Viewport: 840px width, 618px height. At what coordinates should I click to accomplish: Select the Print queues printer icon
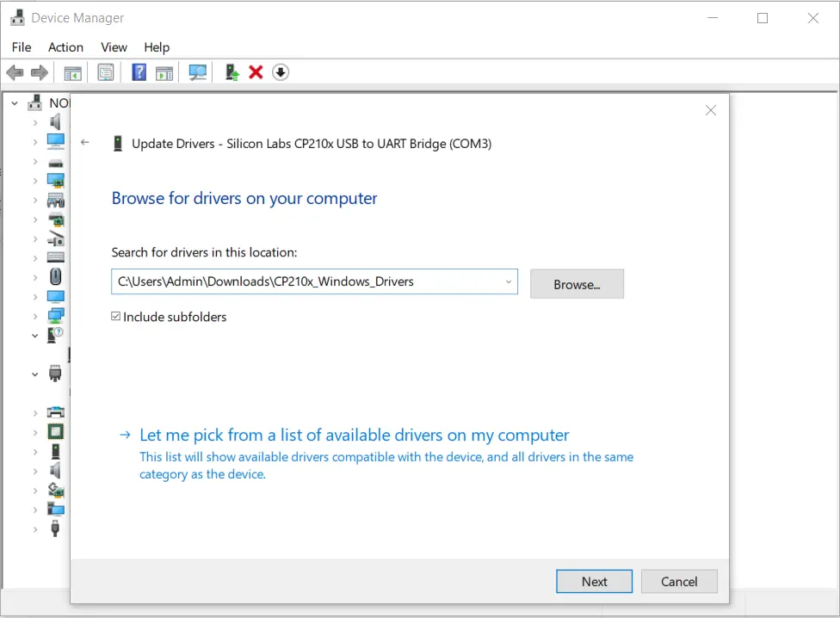click(x=56, y=412)
